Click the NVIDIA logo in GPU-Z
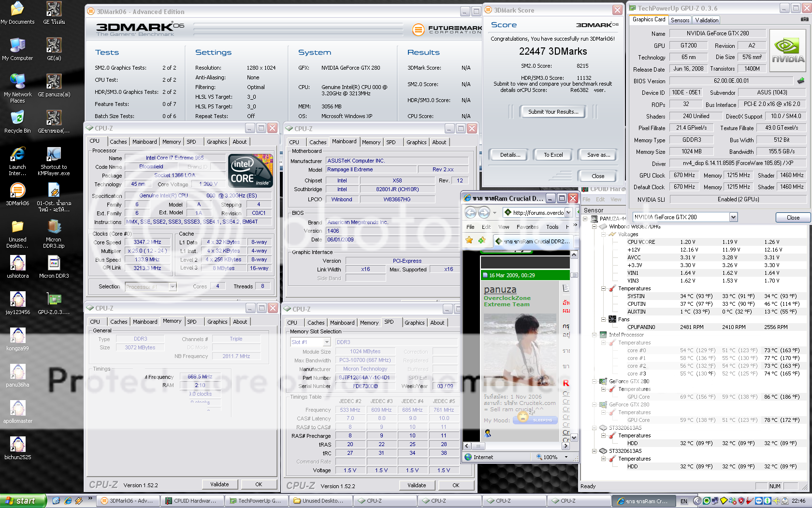Image resolution: width=812 pixels, height=508 pixels. pos(787,51)
